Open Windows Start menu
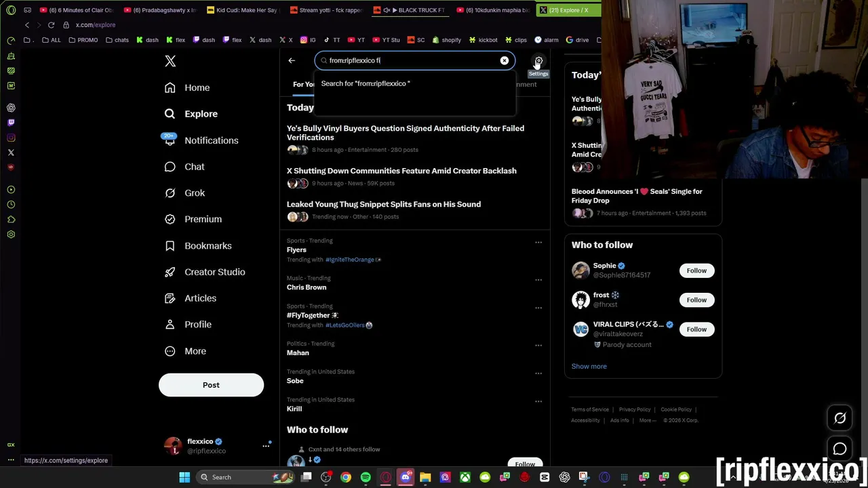Viewport: 868px width, 488px height. (184, 477)
